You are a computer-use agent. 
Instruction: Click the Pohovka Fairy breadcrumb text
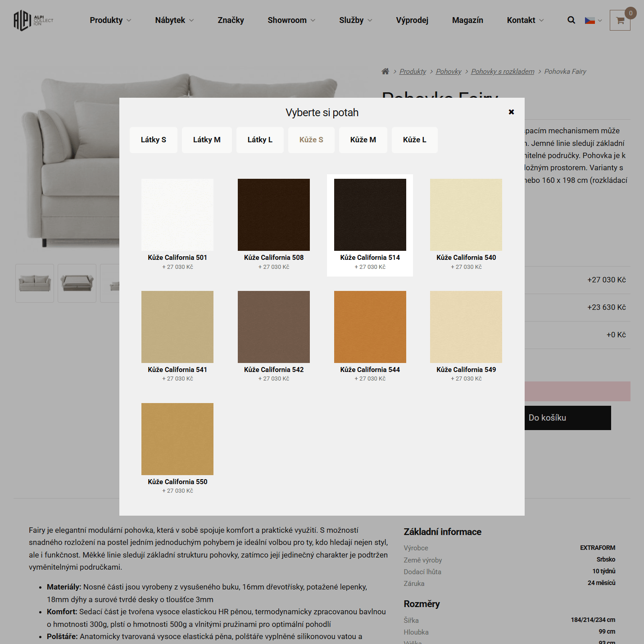click(565, 72)
